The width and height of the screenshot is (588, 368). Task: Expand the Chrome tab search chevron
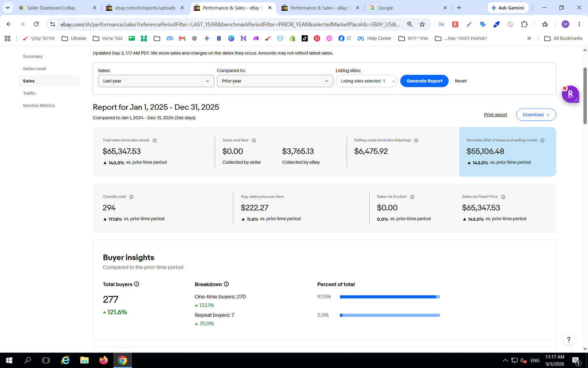tap(8, 8)
